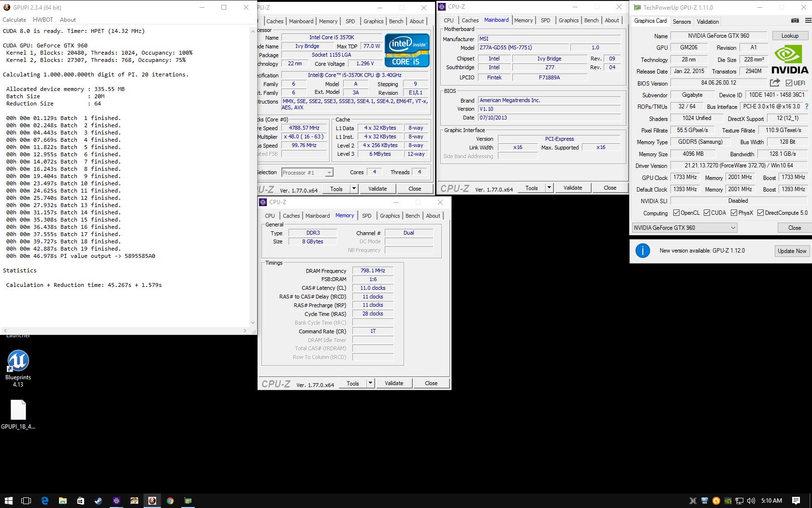Click the GPUPI vertical scrollbar down arrow
Viewport: 812px width, 508px height.
click(x=253, y=323)
